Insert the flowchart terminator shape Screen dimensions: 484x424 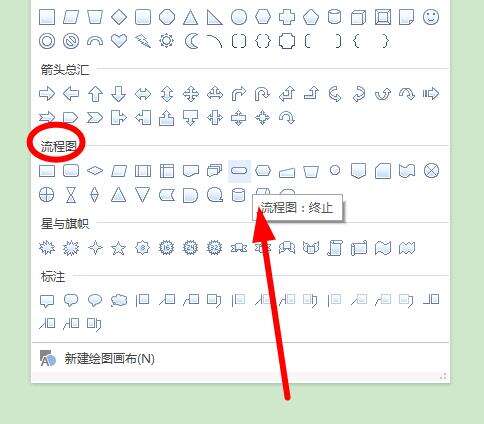click(x=239, y=171)
